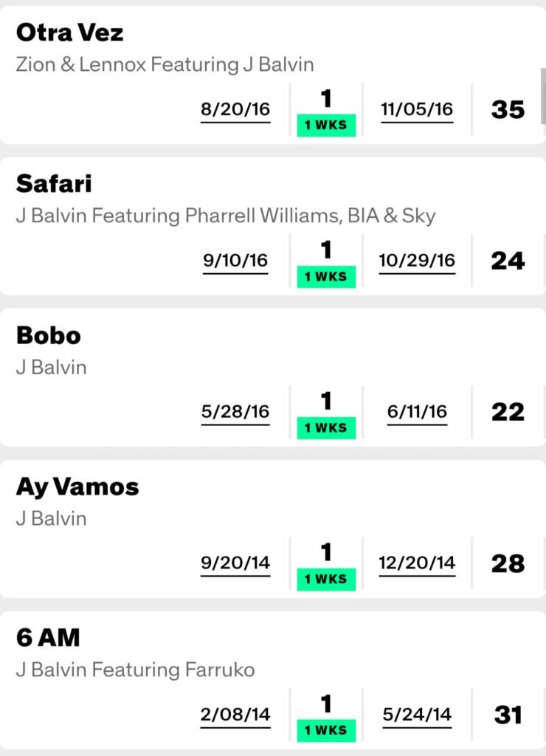546x756 pixels.
Task: Open the 6/11/16 peak date link
Action: (417, 412)
